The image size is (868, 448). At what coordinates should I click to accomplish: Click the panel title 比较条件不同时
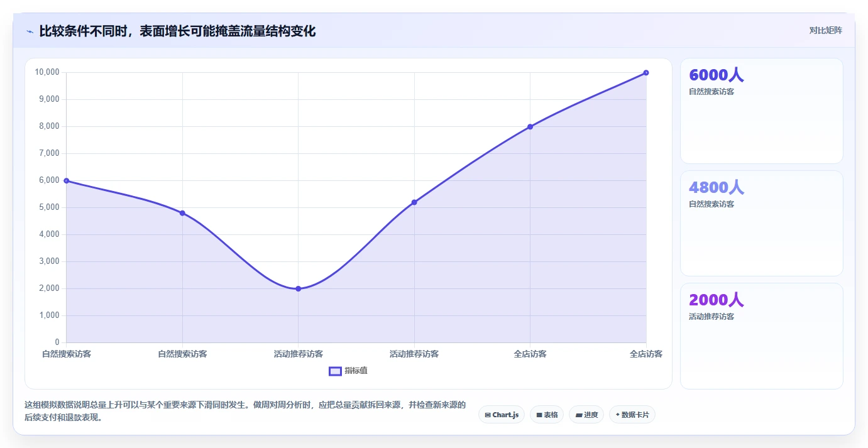pos(177,31)
